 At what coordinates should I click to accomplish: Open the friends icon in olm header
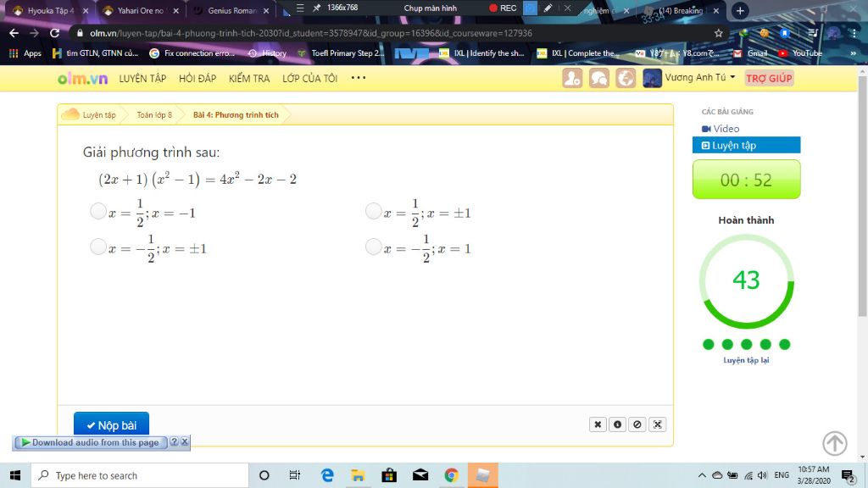(572, 78)
